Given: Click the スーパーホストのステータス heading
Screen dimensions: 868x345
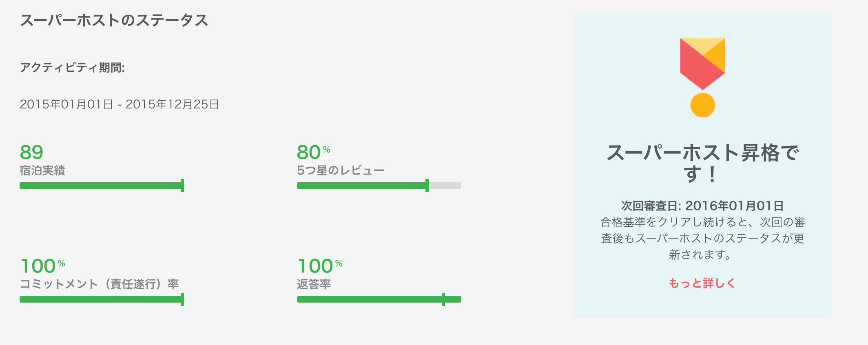Looking at the screenshot, I should (x=114, y=20).
